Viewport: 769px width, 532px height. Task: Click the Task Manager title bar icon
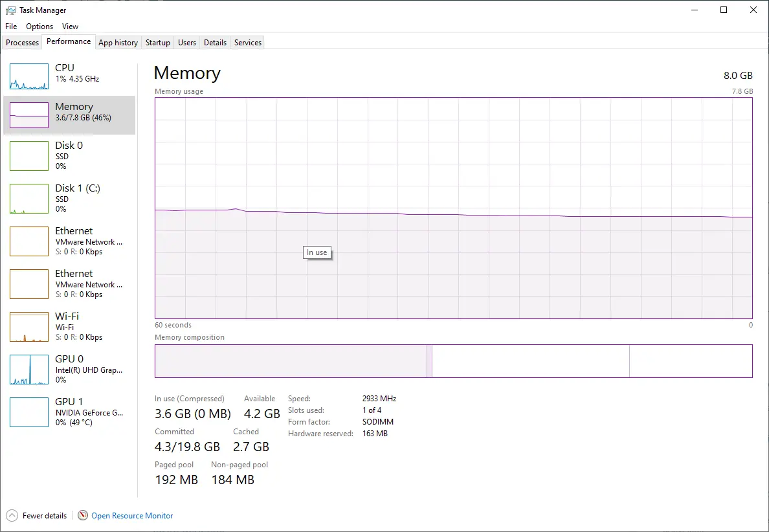pos(11,10)
